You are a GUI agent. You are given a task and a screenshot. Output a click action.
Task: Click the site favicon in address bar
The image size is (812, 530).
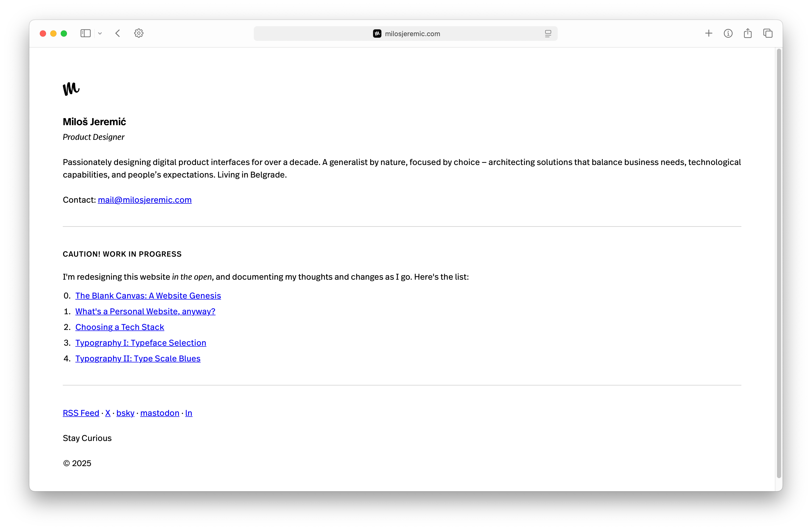coord(377,34)
